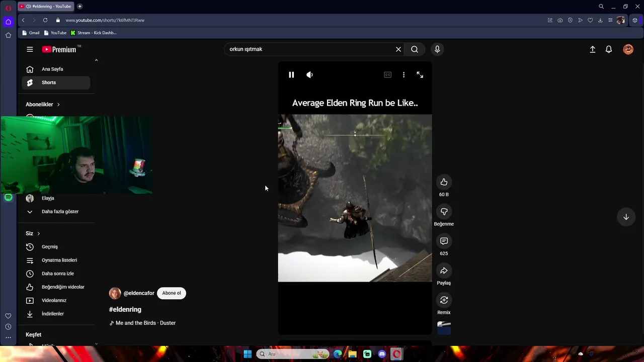Image resolution: width=644 pixels, height=362 pixels.
Task: Open Spotify in Opera sidebar
Action: click(8, 198)
